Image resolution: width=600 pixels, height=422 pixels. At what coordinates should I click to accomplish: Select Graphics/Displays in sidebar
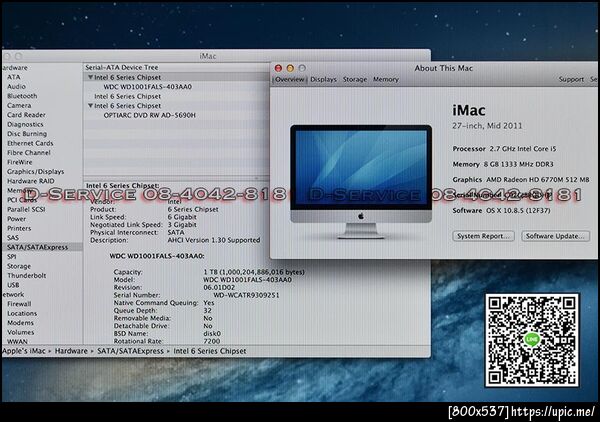coord(36,171)
